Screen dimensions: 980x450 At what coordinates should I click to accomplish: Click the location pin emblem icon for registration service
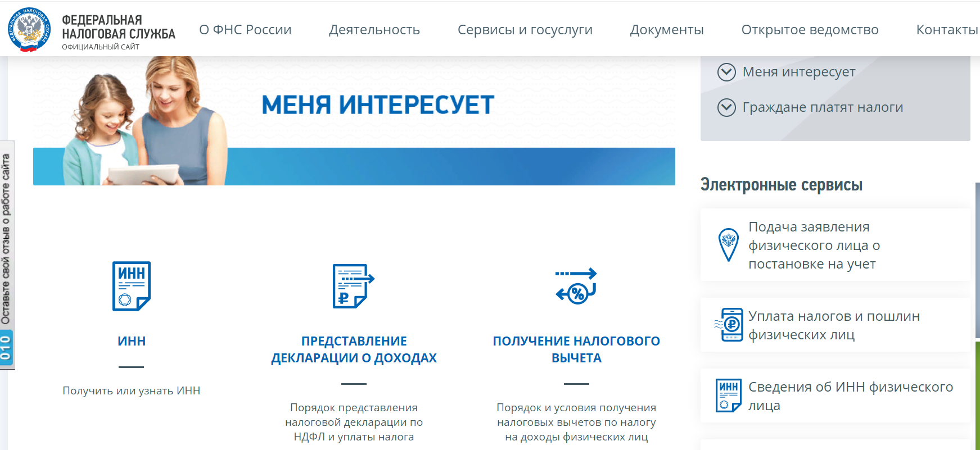(x=729, y=245)
